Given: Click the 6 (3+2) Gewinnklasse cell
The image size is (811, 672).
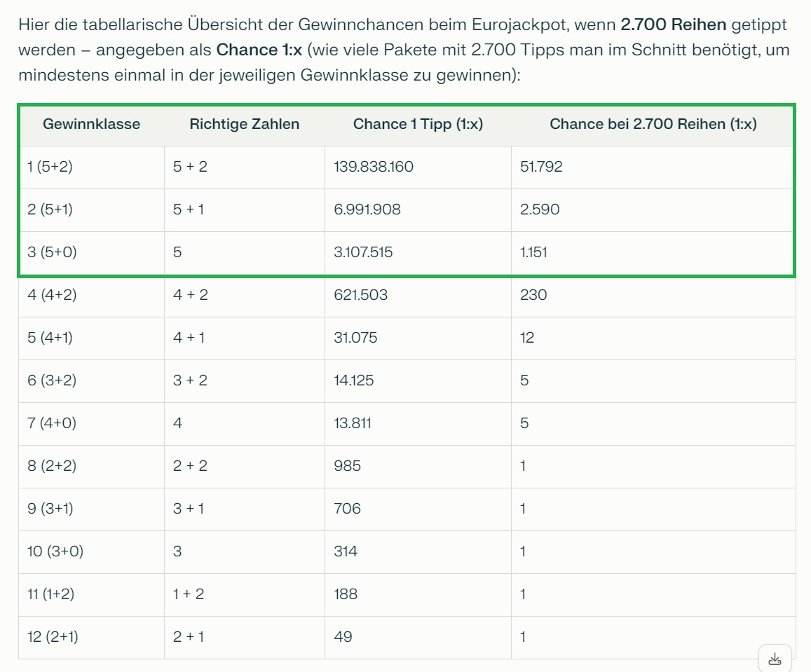Looking at the screenshot, I should pyautogui.click(x=52, y=380).
